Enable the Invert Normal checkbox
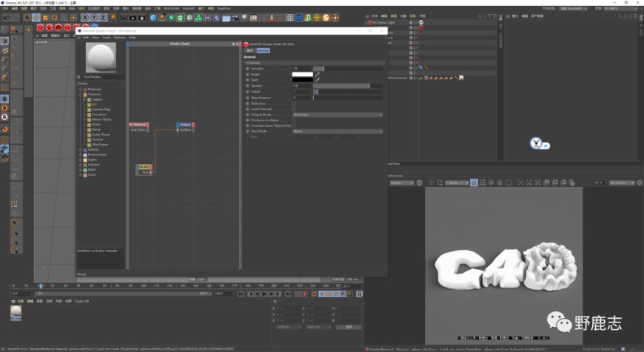 coord(294,109)
